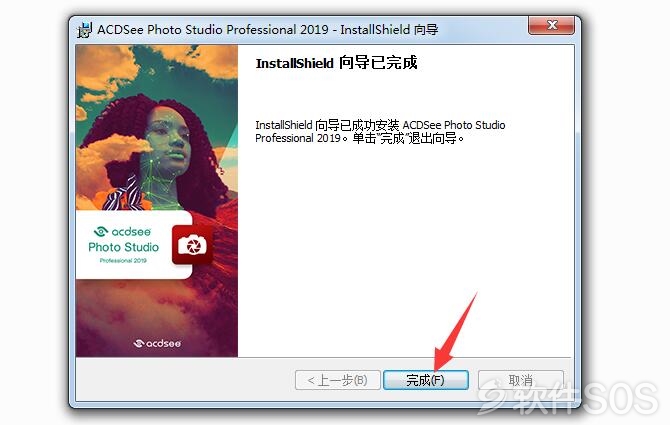Click the 取消 cancel button

coord(520,380)
